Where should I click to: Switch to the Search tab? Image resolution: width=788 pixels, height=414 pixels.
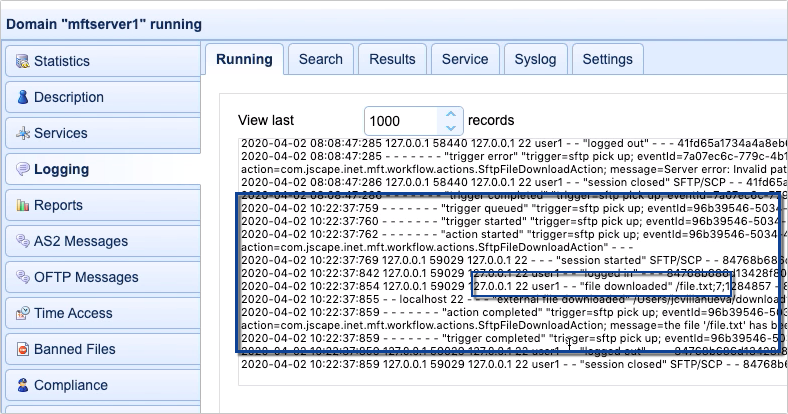(320, 59)
